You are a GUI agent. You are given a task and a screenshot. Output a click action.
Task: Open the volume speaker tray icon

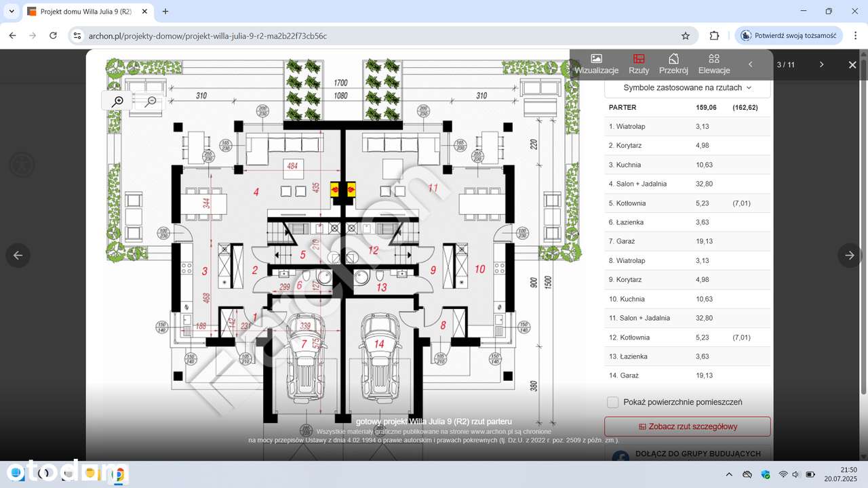(x=796, y=474)
